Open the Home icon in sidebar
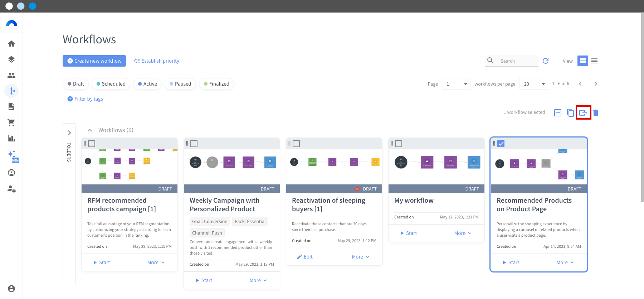This screenshot has height=299, width=644. pos(11,44)
